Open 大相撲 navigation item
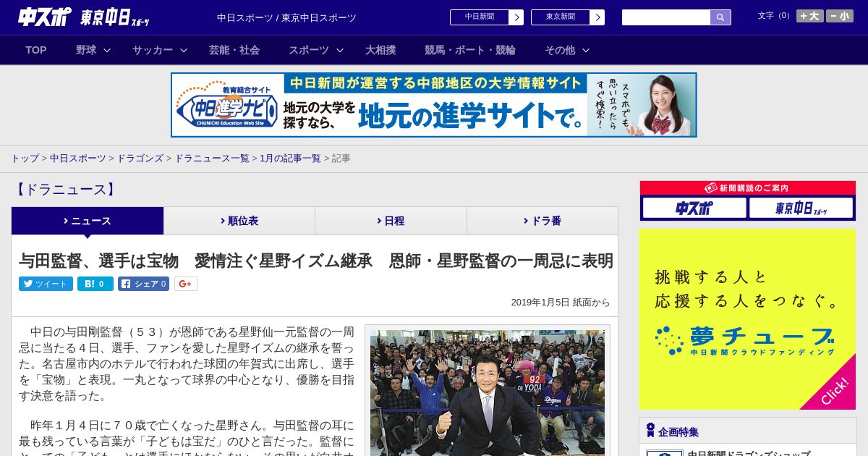868x456 pixels. point(380,50)
